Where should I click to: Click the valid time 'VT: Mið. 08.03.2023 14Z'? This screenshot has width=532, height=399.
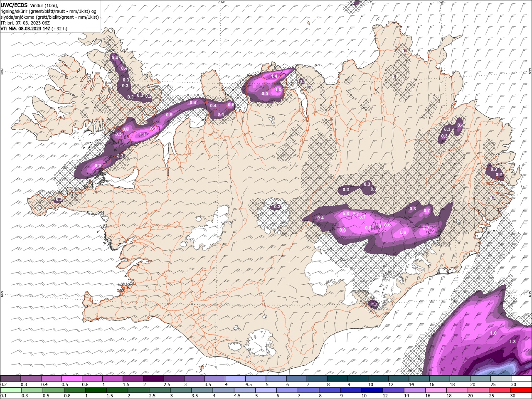(26, 29)
